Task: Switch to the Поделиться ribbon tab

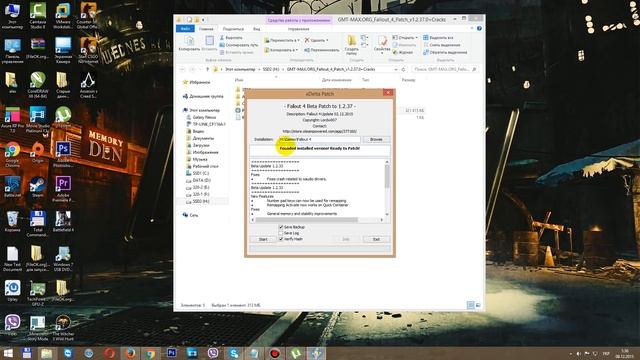Action: [x=233, y=29]
